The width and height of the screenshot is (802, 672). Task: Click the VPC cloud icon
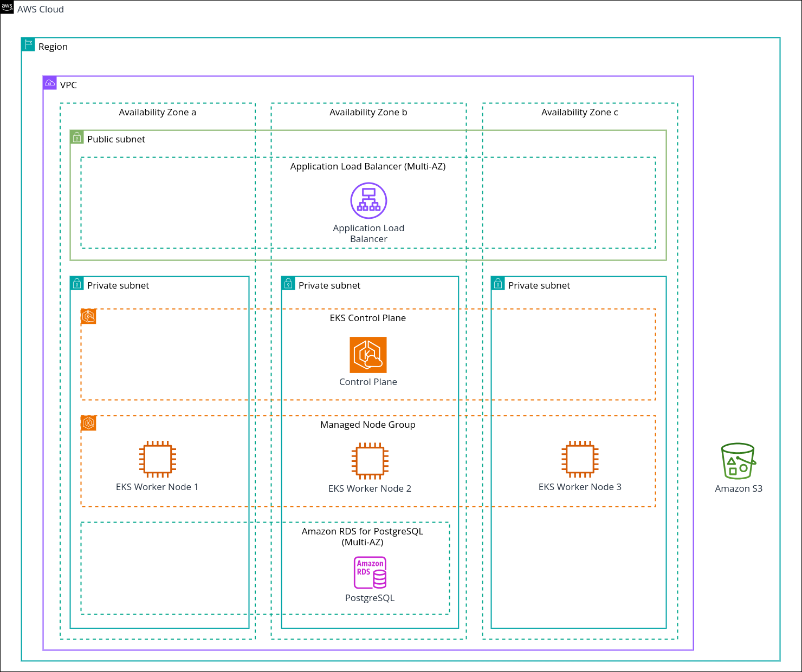[x=50, y=83]
